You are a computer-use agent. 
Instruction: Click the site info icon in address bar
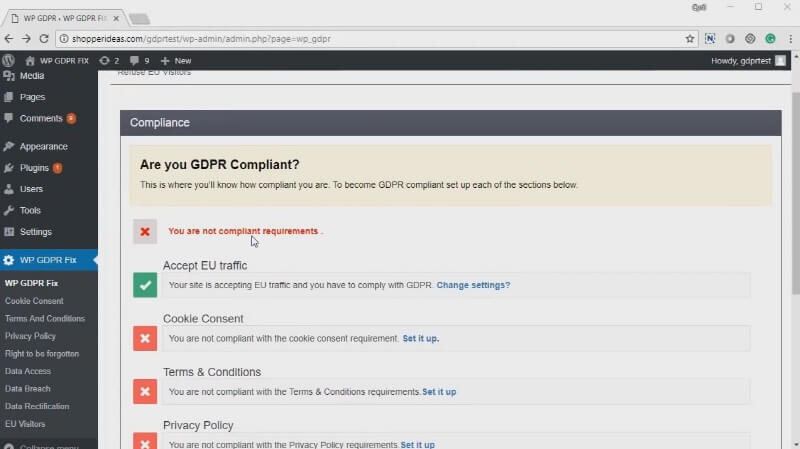click(x=64, y=39)
